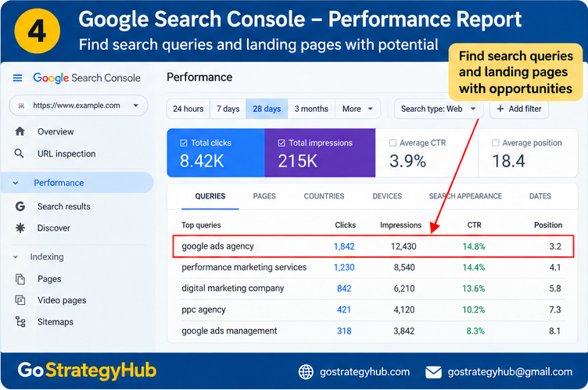Click the Sitemaps tree icon
The width and height of the screenshot is (588, 390).
20,322
